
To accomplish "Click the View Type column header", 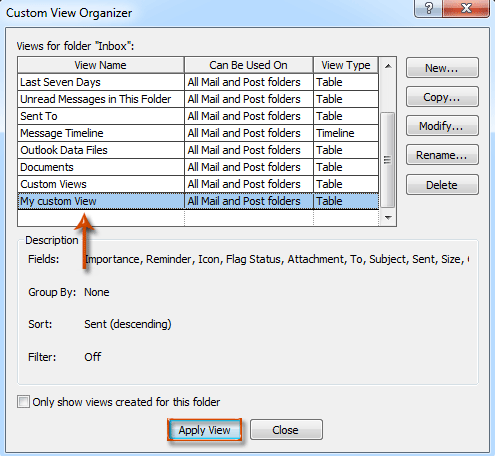I will [x=346, y=65].
